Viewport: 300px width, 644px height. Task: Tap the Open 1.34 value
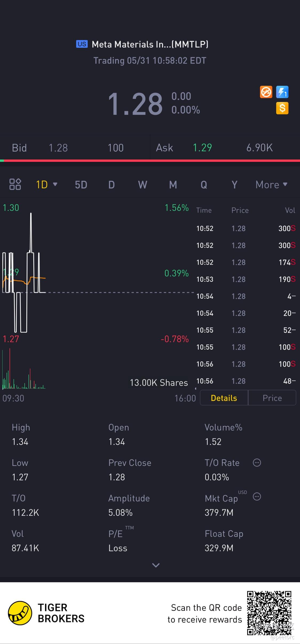coord(117,442)
